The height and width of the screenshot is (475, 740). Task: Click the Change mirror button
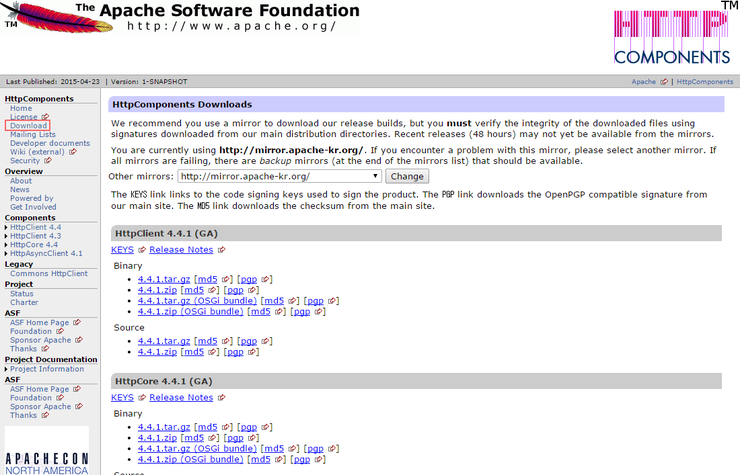point(407,176)
